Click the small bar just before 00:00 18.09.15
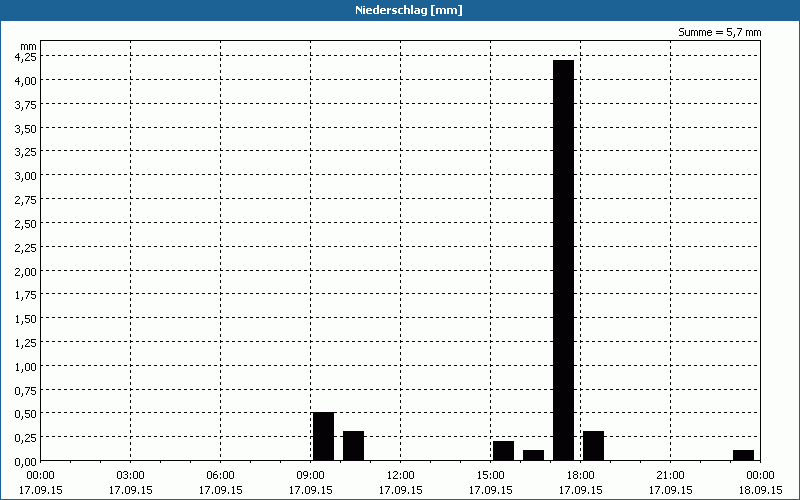800x500 pixels. point(743,456)
